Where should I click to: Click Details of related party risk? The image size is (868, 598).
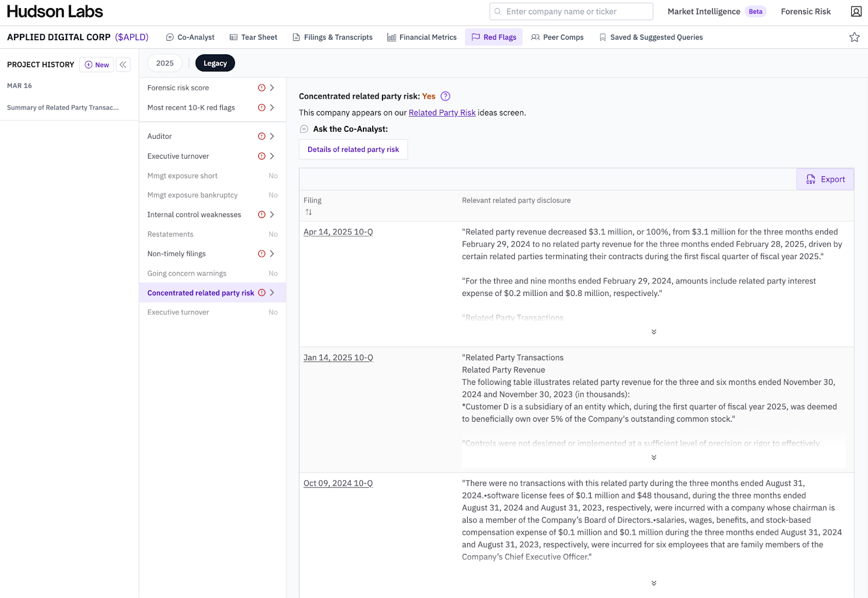[353, 150]
